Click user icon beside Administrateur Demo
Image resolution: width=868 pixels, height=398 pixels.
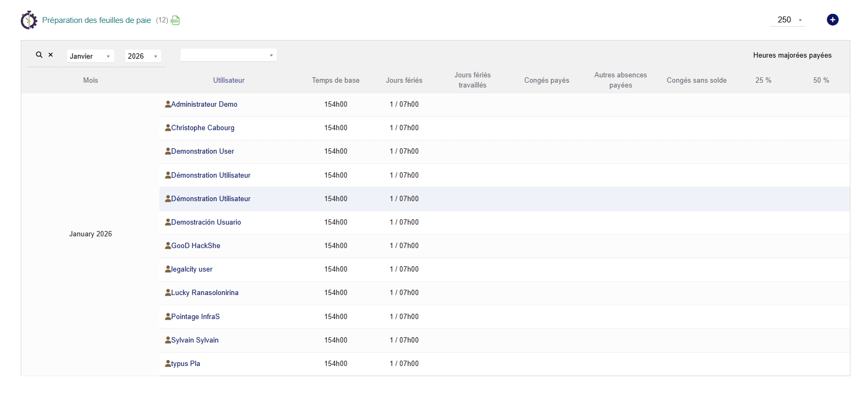(x=168, y=104)
